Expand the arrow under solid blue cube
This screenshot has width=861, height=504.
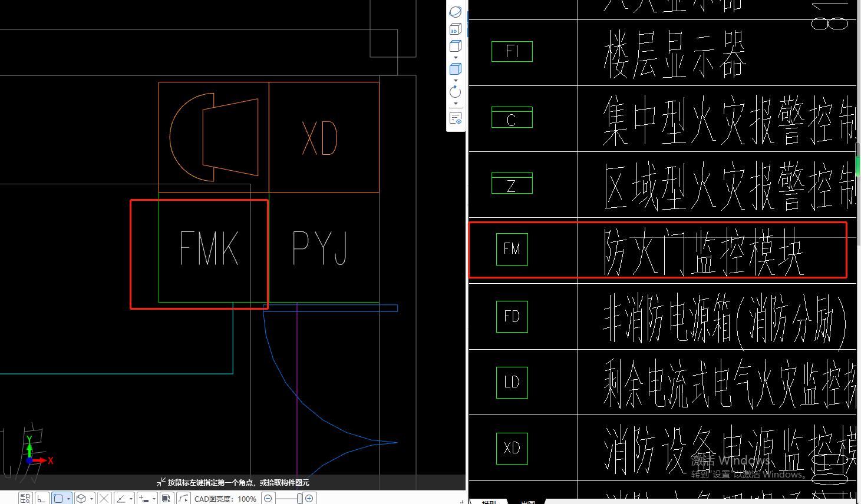pos(456,81)
